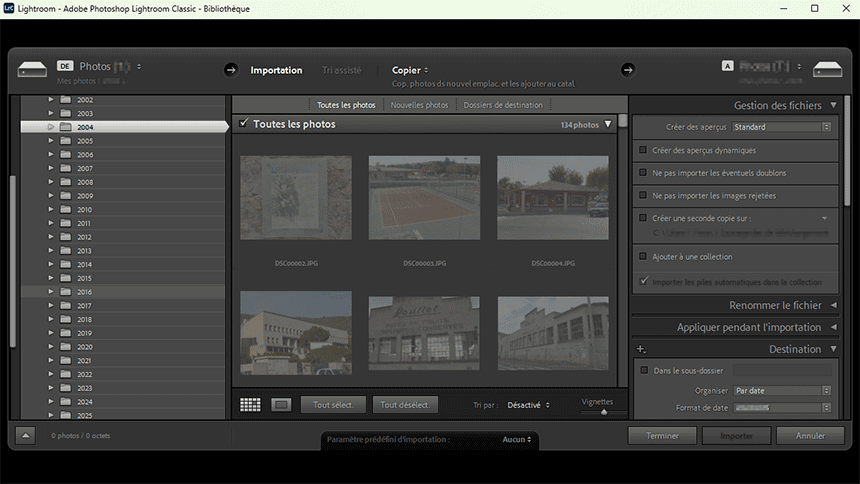Switch to grid view
860x484 pixels.
250,405
